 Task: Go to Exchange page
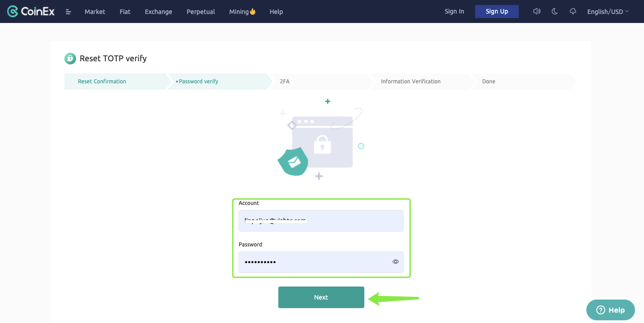[159, 12]
